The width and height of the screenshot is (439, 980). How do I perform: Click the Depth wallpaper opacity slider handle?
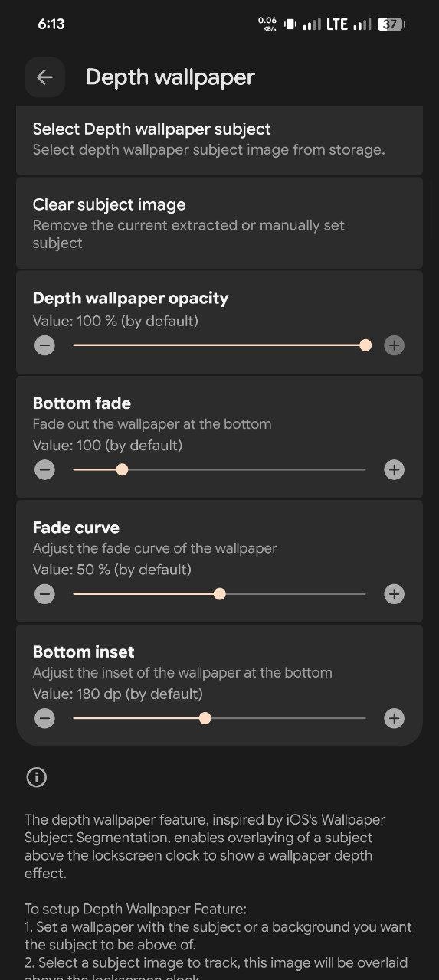[365, 345]
